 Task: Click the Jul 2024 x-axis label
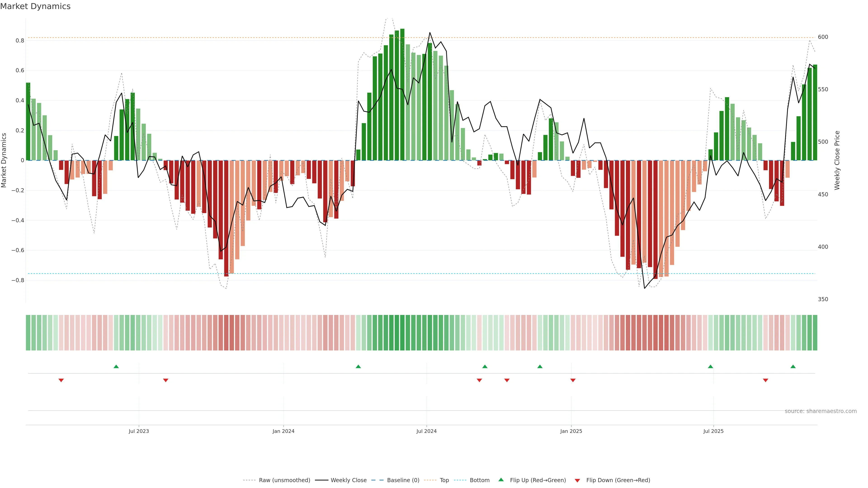[x=426, y=431]
